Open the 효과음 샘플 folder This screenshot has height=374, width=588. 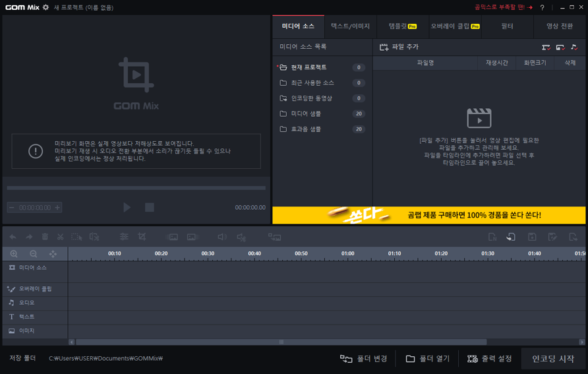322,129
